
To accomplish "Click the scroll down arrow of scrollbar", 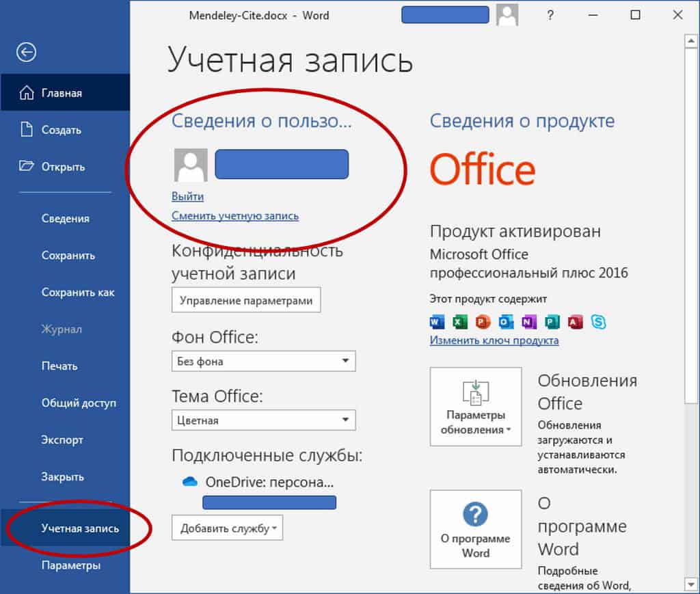I will coord(690,584).
